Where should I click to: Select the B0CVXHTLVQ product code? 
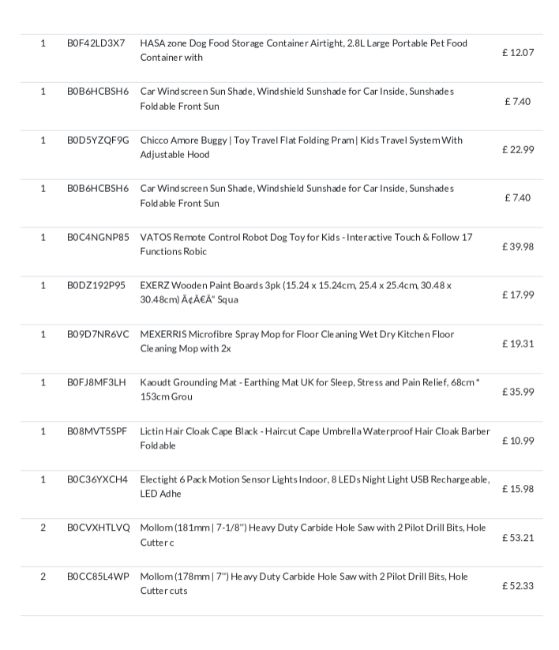click(98, 527)
